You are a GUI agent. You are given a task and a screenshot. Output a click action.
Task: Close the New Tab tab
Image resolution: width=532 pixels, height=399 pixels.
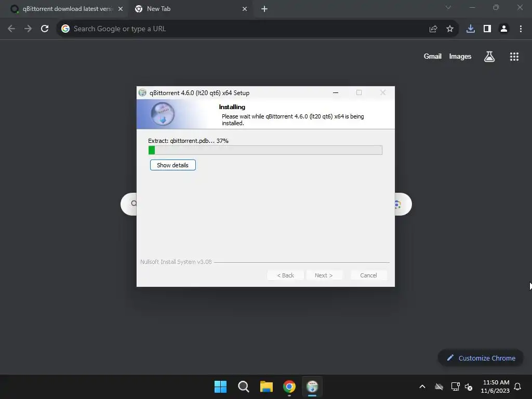245,9
